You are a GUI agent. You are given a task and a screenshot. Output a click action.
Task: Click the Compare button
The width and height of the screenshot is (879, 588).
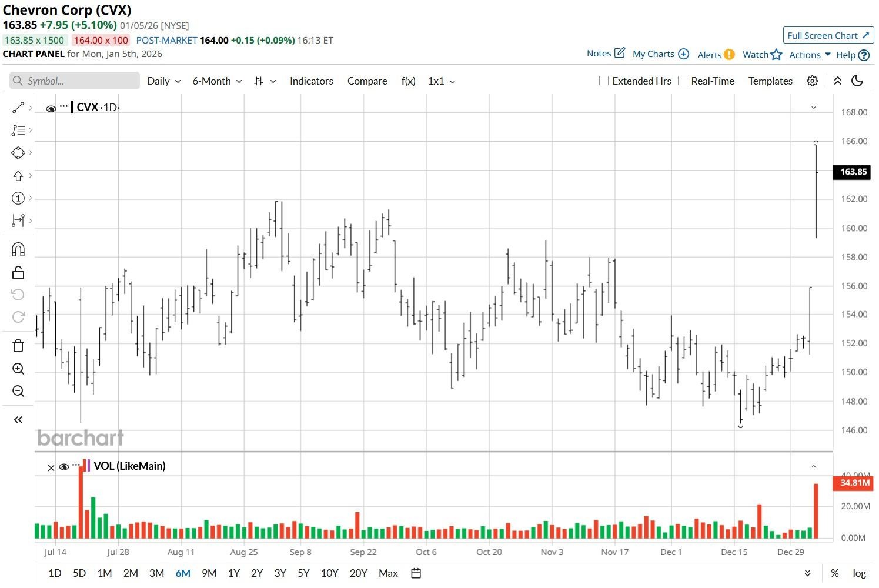tap(367, 81)
